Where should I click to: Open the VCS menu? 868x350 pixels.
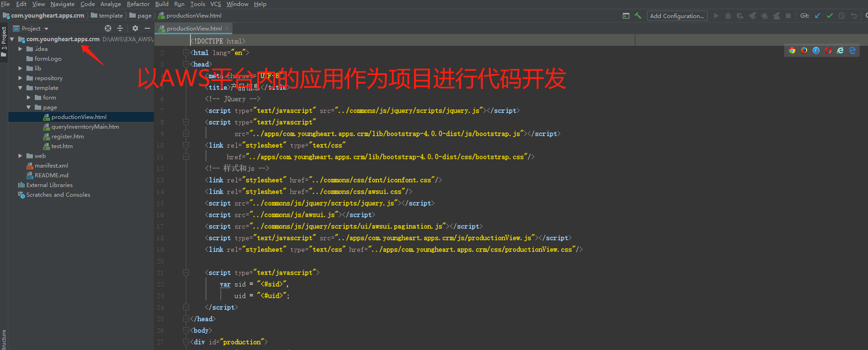215,4
